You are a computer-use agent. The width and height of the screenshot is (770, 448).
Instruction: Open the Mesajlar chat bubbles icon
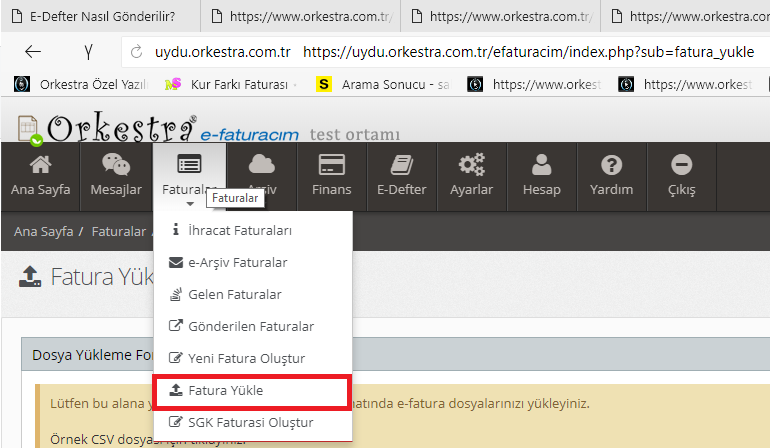116,165
